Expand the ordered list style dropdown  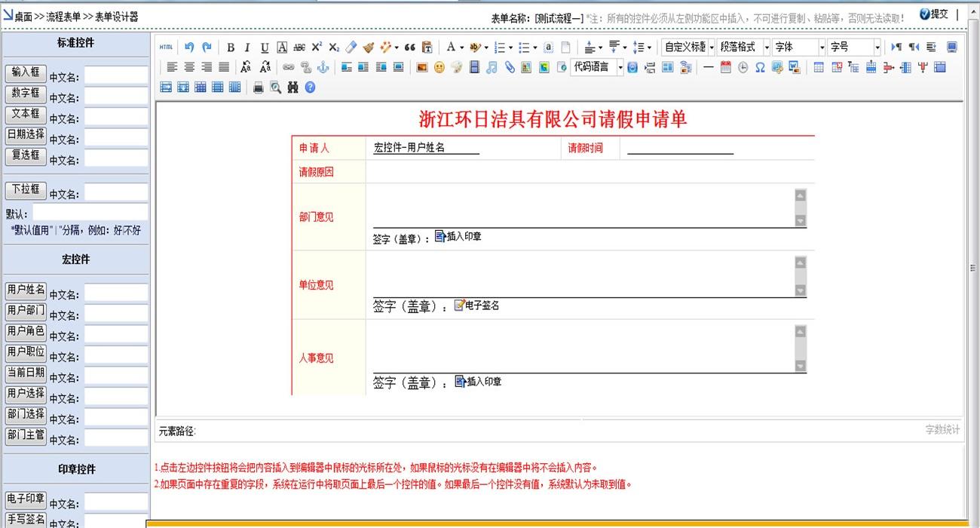click(x=510, y=48)
